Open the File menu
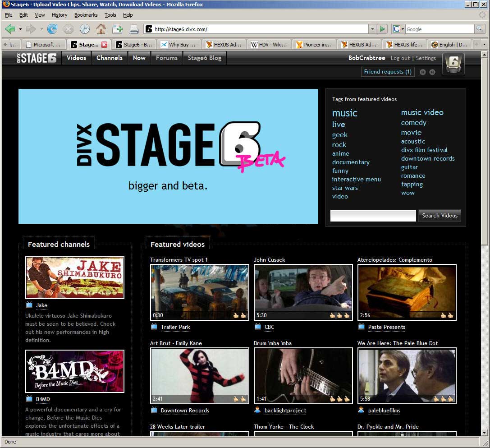The height and width of the screenshot is (448, 490). 9,15
